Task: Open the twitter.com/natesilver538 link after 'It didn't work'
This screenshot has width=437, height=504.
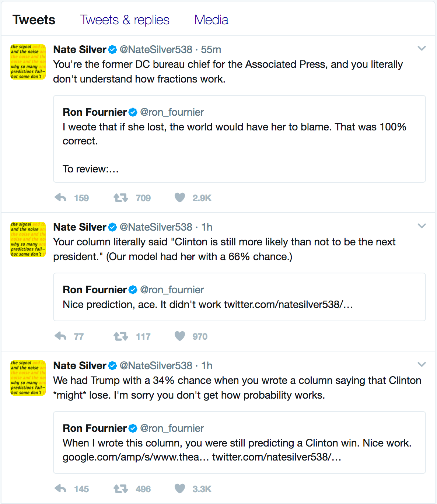Action: 288,305
